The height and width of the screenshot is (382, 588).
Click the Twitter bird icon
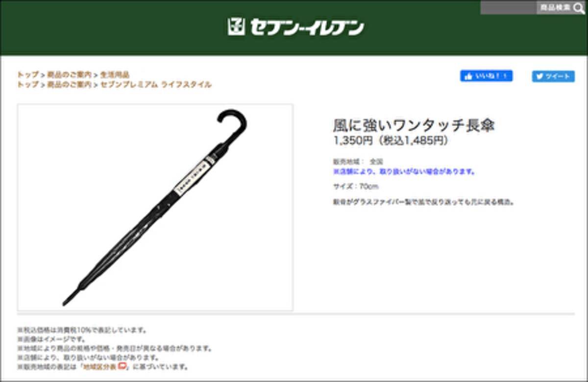[539, 76]
